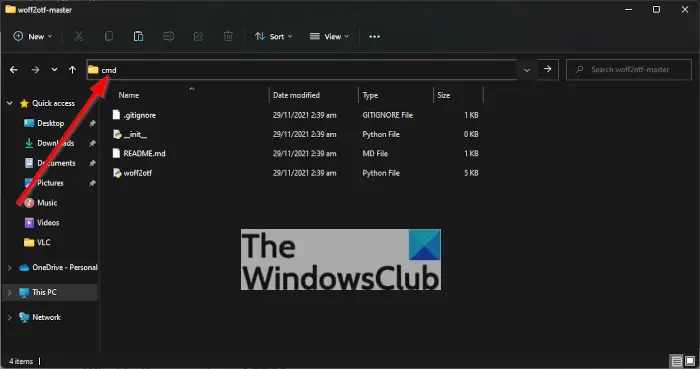Click the Cut scissors icon
Viewport: 700px width, 369px height.
tap(79, 37)
